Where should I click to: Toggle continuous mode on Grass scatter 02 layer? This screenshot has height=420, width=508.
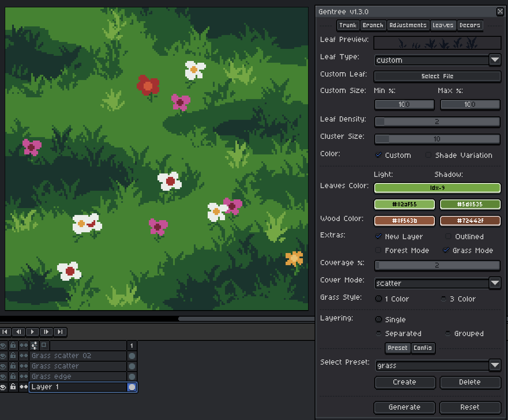24,356
